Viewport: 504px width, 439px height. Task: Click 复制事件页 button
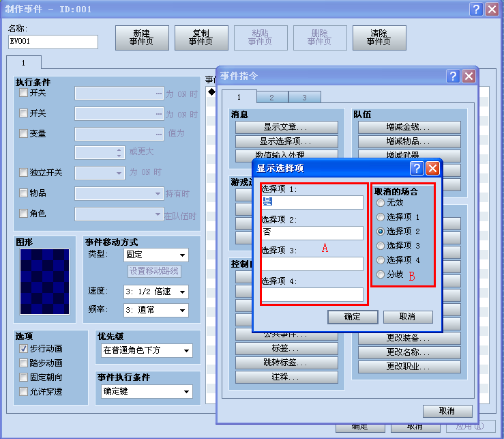coord(201,38)
